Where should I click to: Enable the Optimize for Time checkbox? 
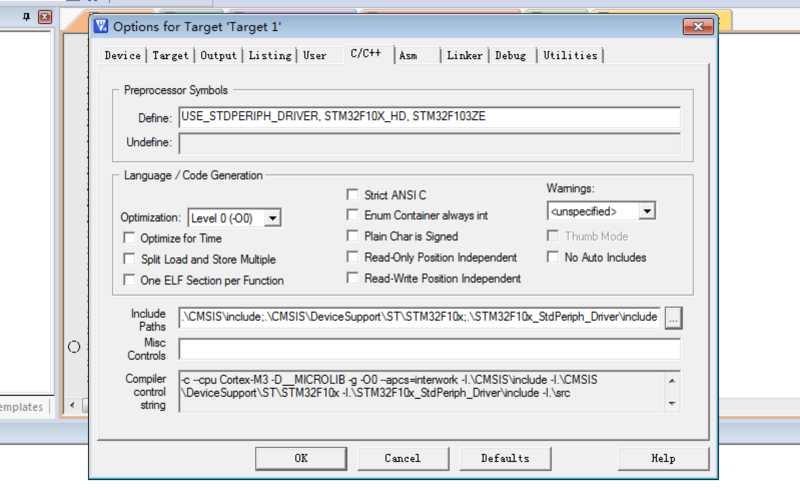(x=129, y=239)
